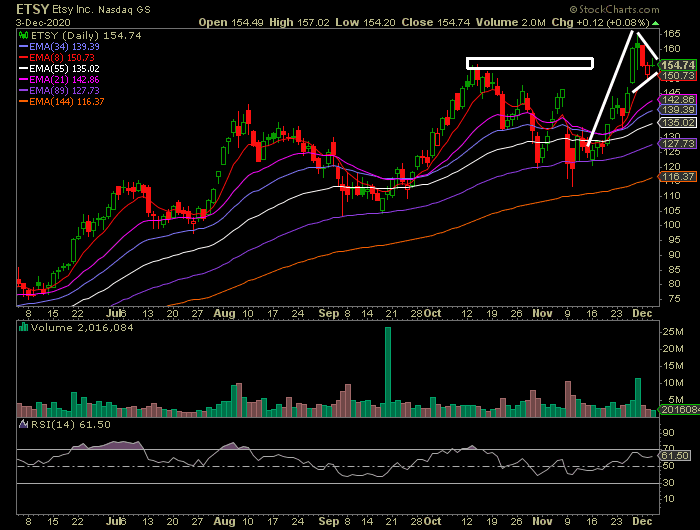Image resolution: width=700 pixels, height=530 pixels.
Task: Click the 165 price axis label
Action: [671, 34]
